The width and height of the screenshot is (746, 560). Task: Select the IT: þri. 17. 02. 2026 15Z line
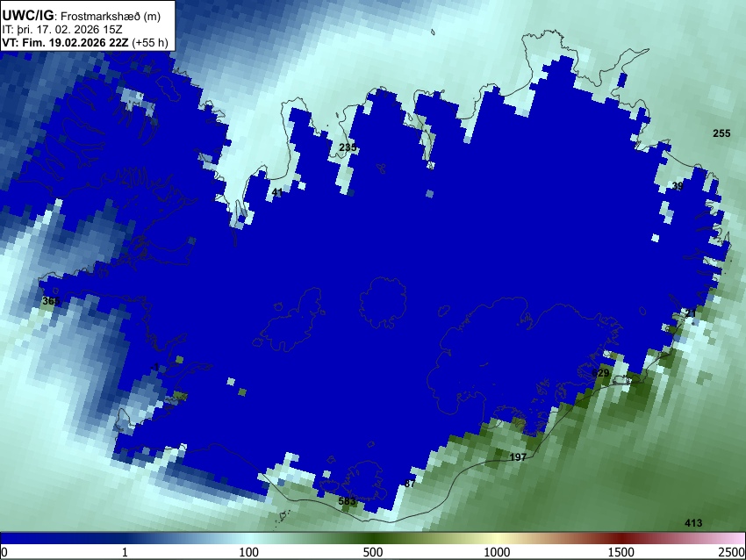[61, 30]
